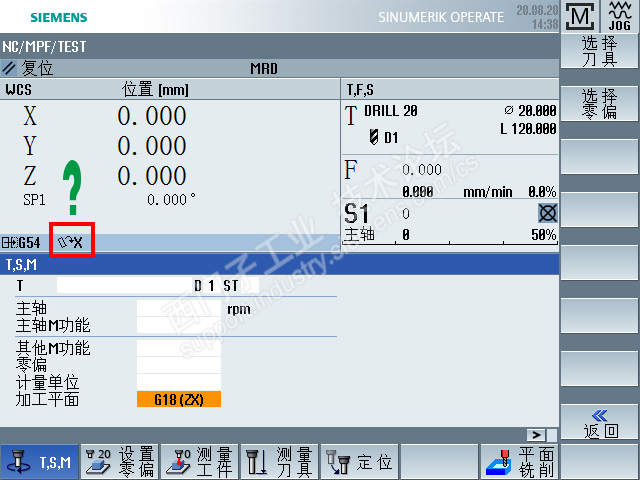This screenshot has width=640, height=480.
Task: Click the Y axis position value 0.000
Action: (x=152, y=145)
